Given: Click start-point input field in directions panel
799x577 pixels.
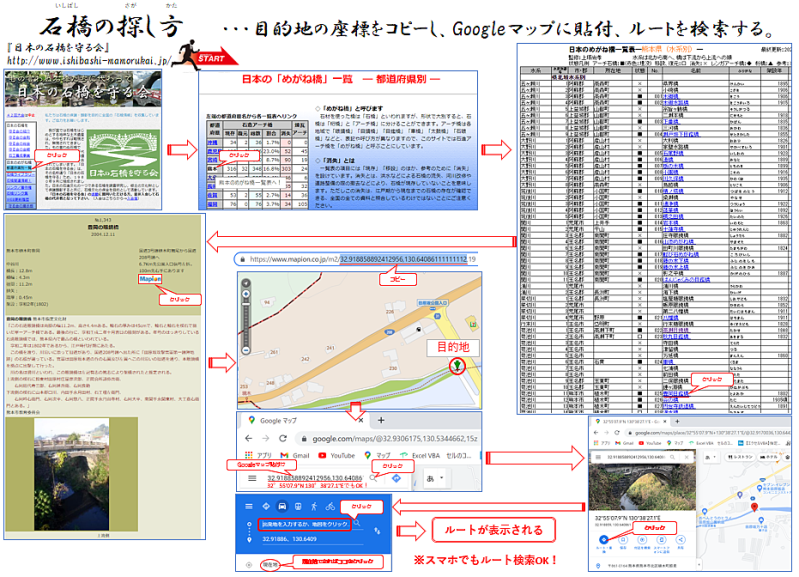Looking at the screenshot, I should (305, 524).
